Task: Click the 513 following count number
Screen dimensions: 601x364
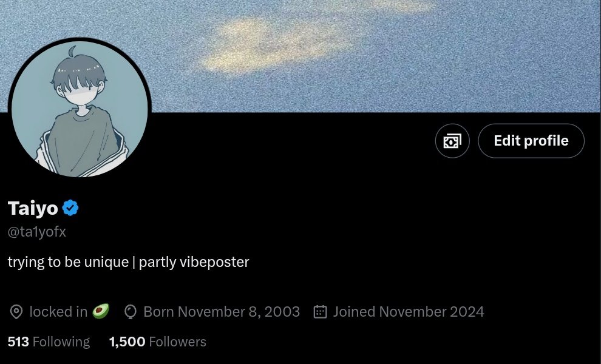Action: pyautogui.click(x=18, y=342)
